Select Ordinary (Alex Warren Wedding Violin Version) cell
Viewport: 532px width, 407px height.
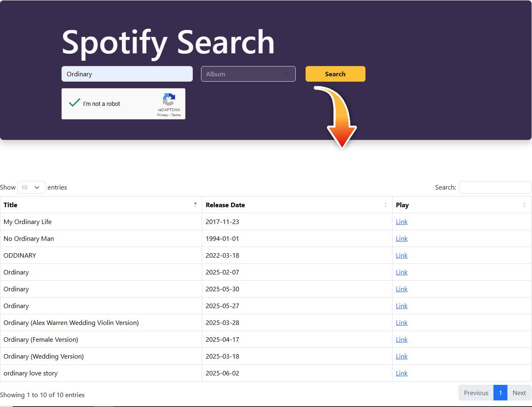coord(101,322)
